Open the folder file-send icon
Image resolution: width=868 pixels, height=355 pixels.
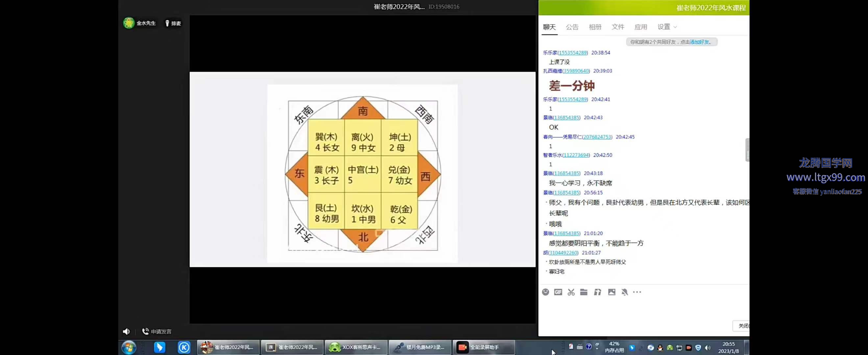(x=584, y=292)
